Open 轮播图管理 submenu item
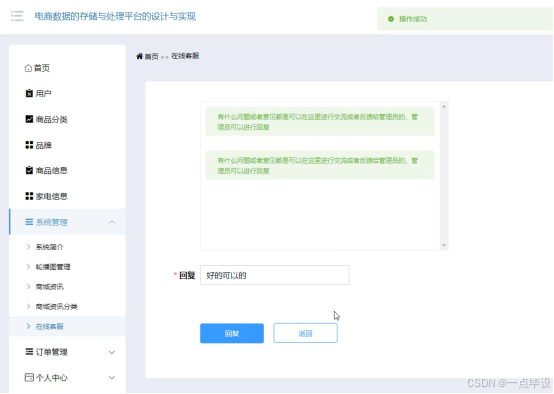Image resolution: width=554 pixels, height=394 pixels. [67, 267]
